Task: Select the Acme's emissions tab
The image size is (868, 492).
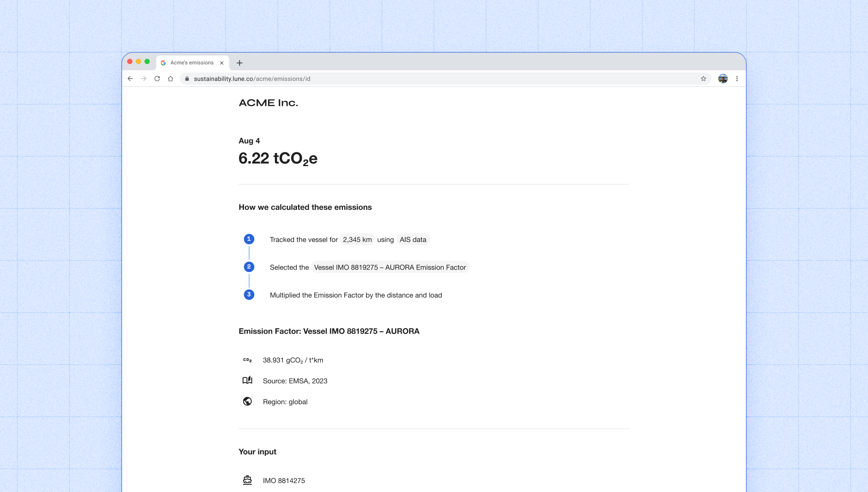Action: coord(192,63)
